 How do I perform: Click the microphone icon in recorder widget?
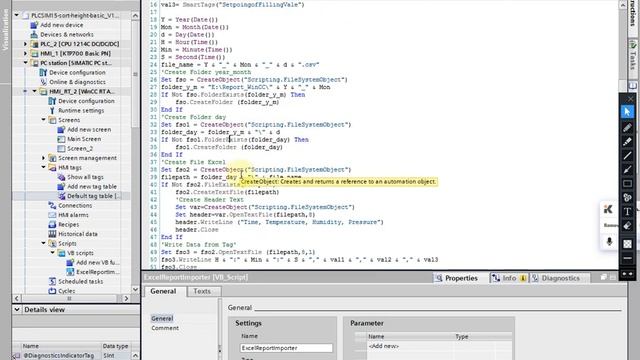[609, 242]
